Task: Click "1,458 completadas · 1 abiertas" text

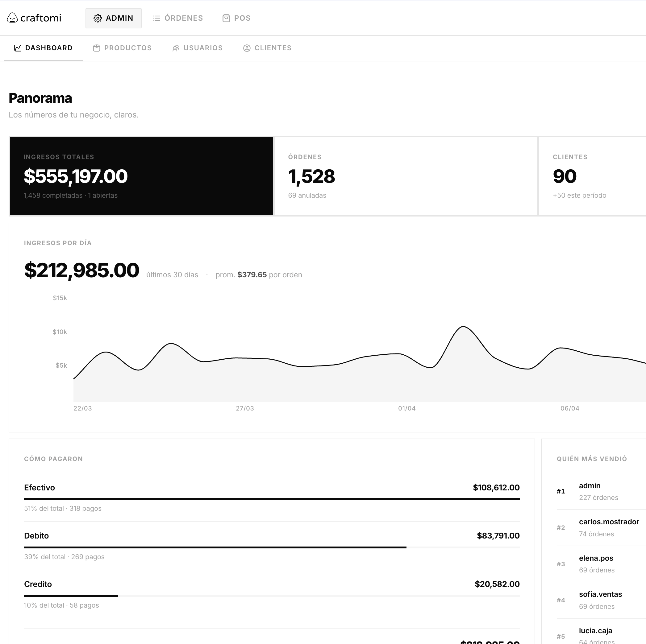Action: [x=71, y=196]
